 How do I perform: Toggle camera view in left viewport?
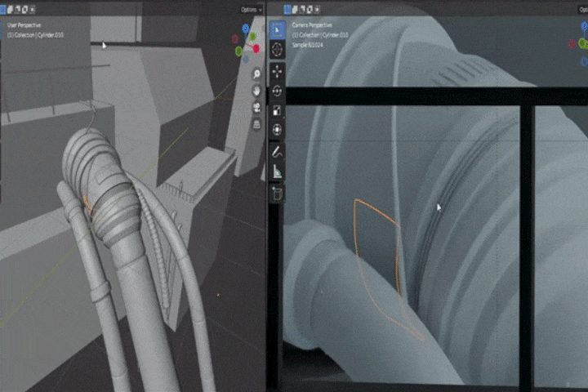tap(256, 108)
